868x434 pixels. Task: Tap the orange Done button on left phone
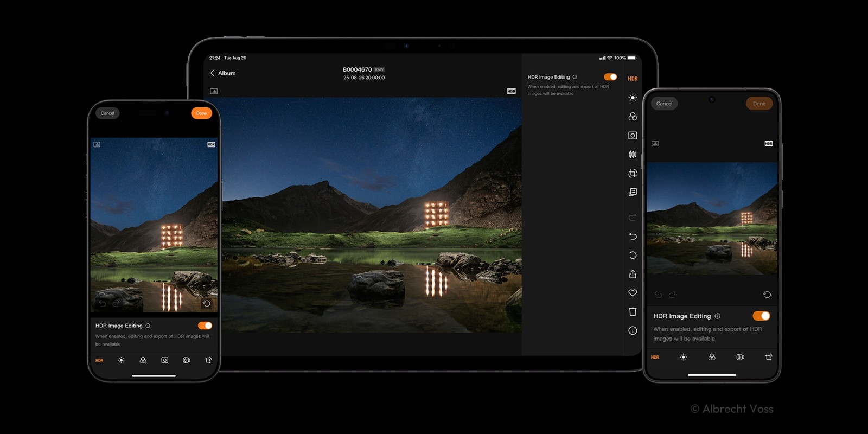tap(201, 113)
